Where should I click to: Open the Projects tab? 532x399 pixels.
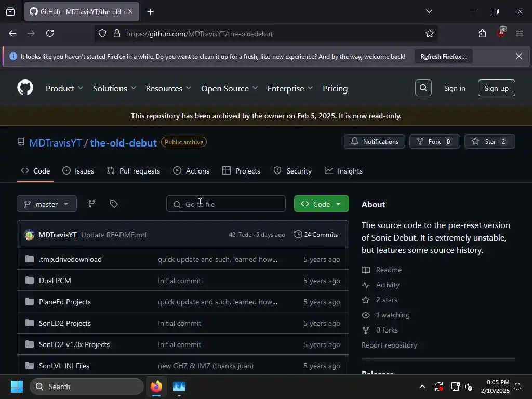241,171
